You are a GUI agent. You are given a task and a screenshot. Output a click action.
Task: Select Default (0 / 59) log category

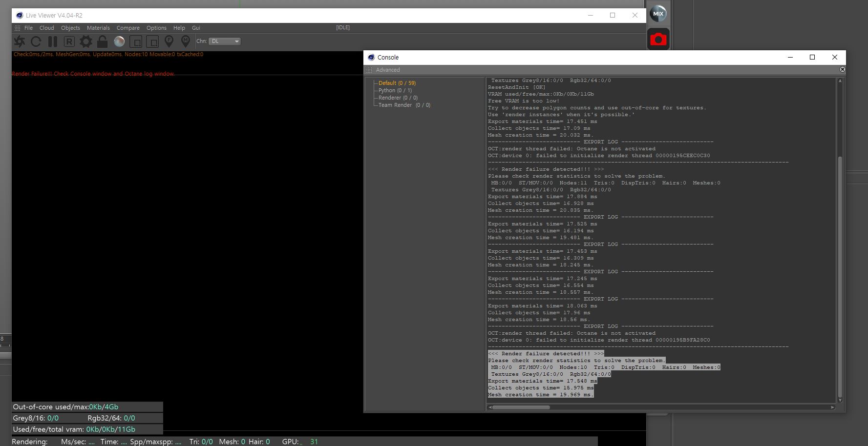(397, 83)
